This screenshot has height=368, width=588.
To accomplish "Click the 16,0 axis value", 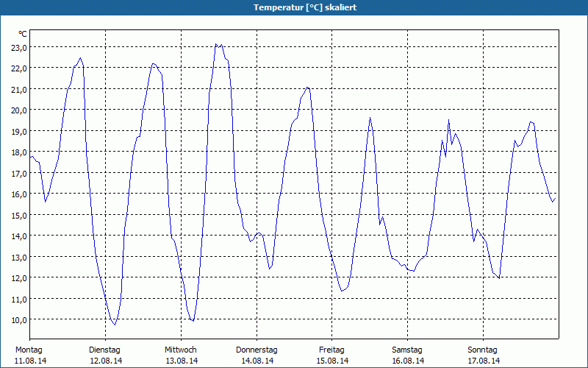I will [19, 194].
